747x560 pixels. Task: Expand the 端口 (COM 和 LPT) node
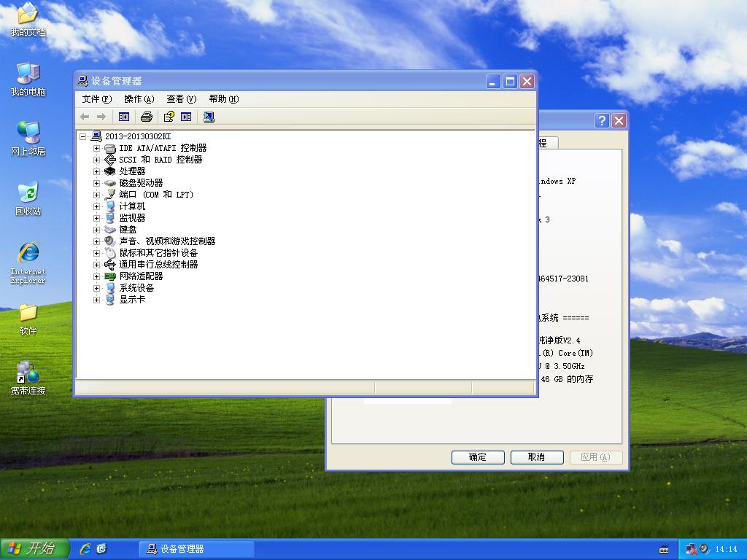coord(97,195)
